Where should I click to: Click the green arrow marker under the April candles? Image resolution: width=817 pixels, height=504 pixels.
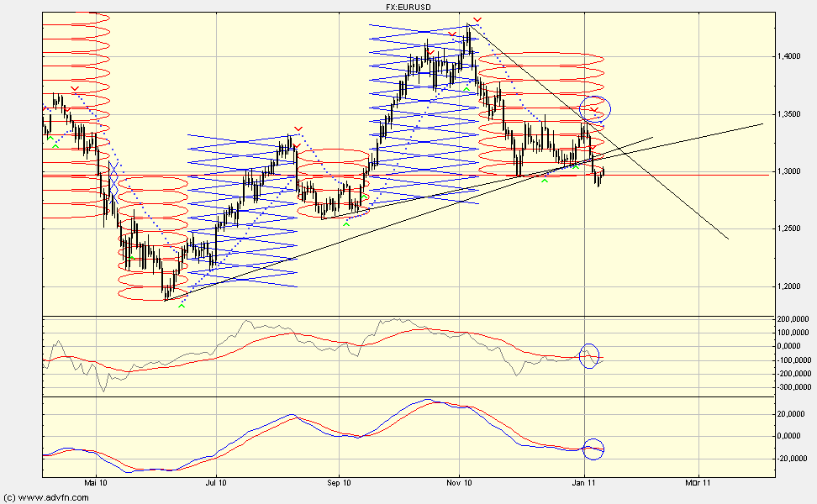point(50,138)
